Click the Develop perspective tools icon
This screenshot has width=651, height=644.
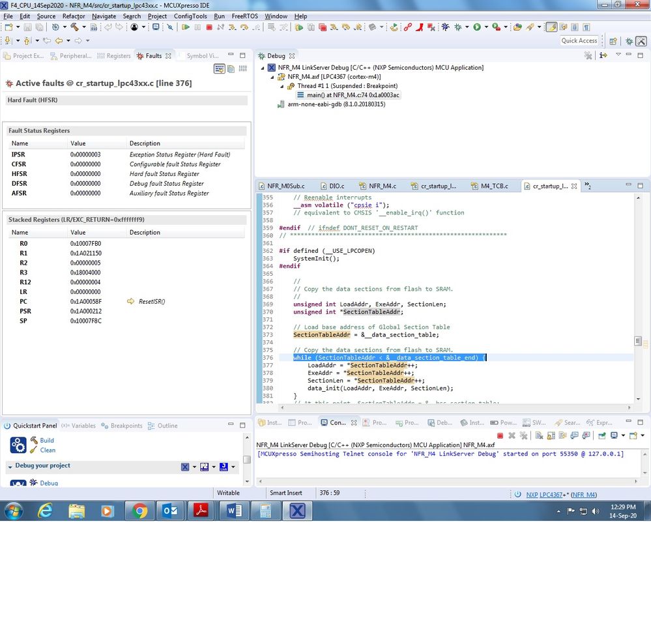pyautogui.click(x=641, y=41)
